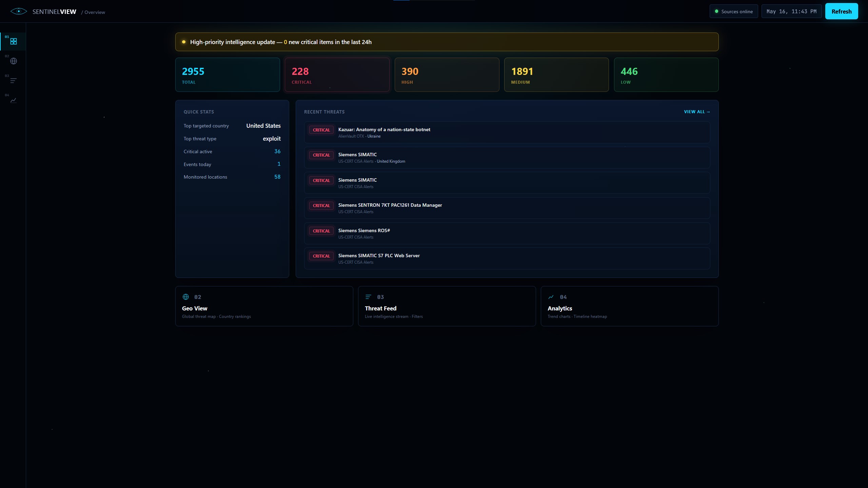
Task: Click the green Sources online status dot
Action: [x=716, y=11]
